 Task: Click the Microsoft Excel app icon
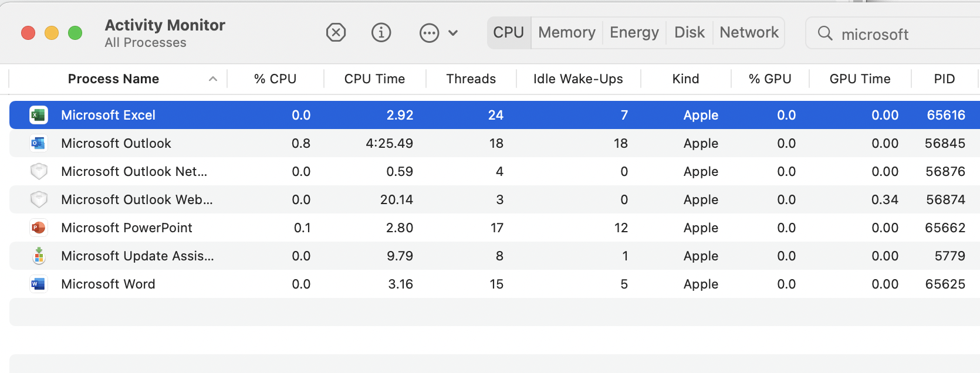point(38,115)
